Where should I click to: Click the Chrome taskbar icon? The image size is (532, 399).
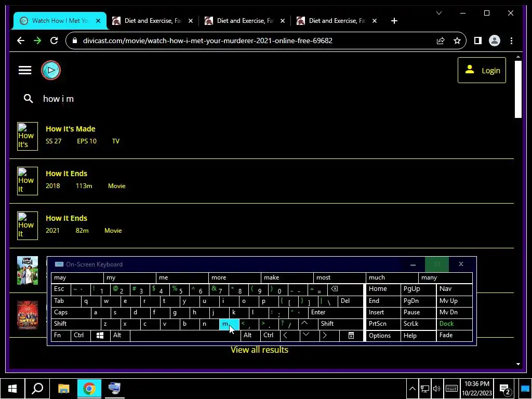pos(89,389)
